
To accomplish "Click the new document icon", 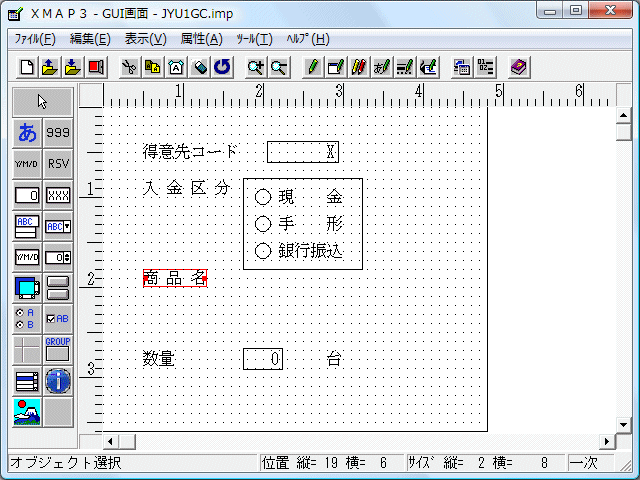I will point(27,67).
